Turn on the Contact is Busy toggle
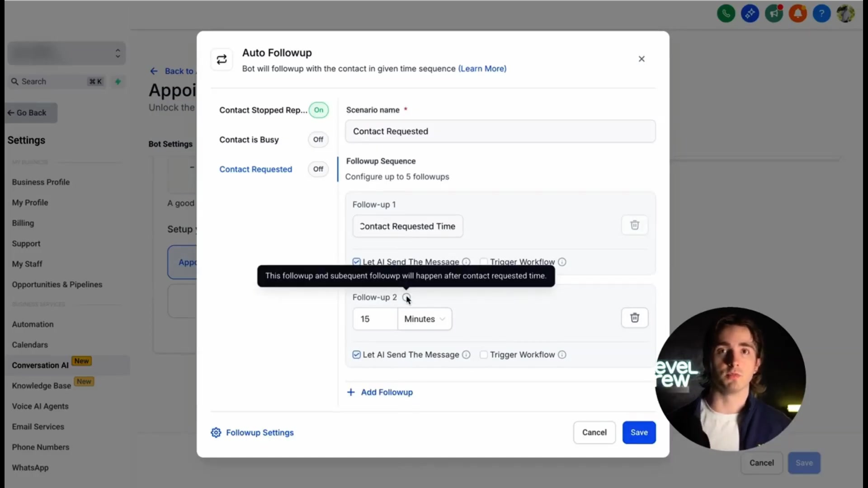 tap(318, 140)
